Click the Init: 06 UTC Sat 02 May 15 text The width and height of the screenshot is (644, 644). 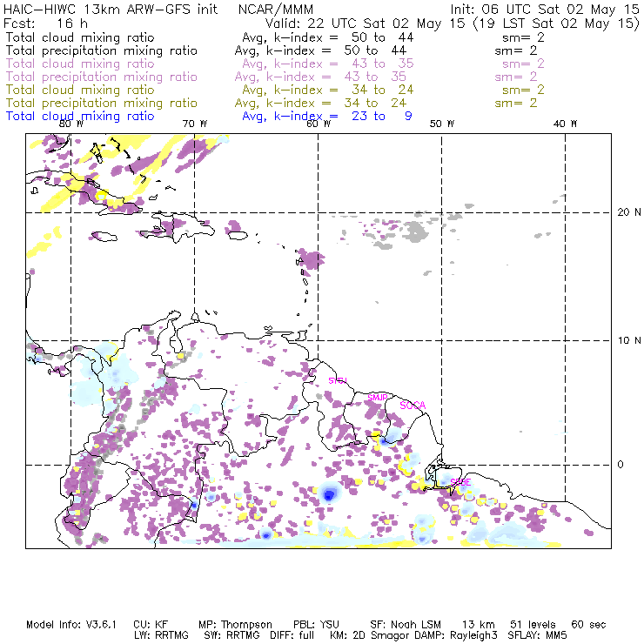point(544,9)
